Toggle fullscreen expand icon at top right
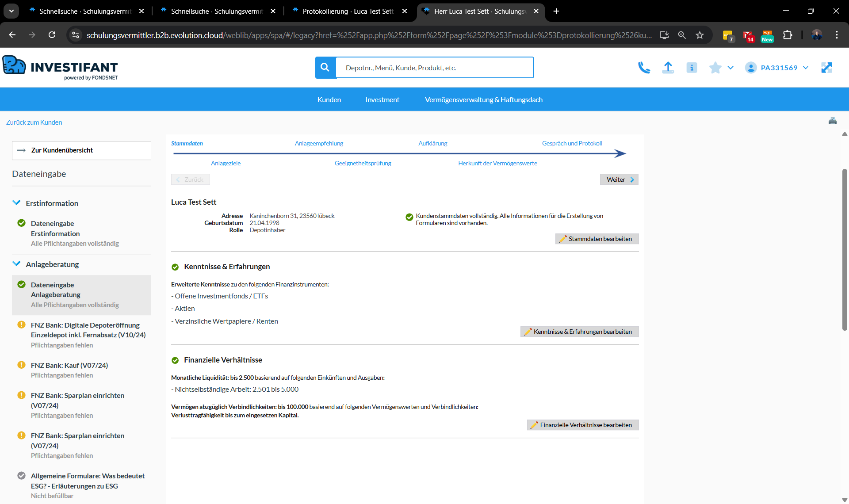 [826, 68]
